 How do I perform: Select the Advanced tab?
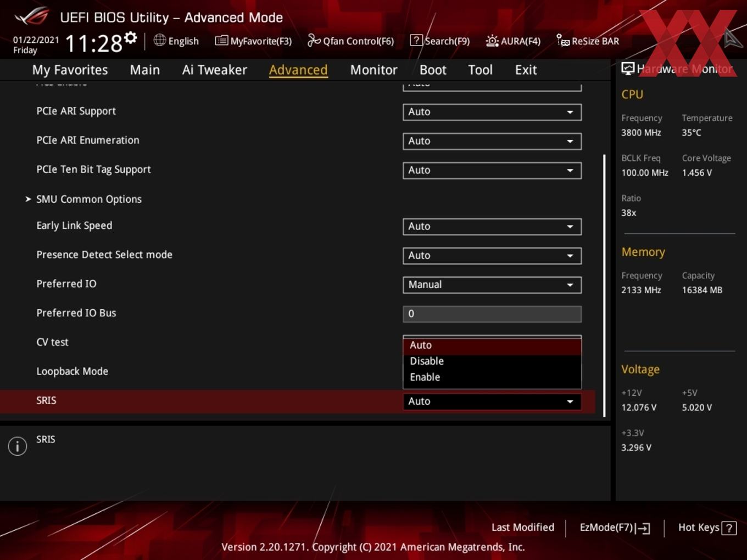coord(298,70)
